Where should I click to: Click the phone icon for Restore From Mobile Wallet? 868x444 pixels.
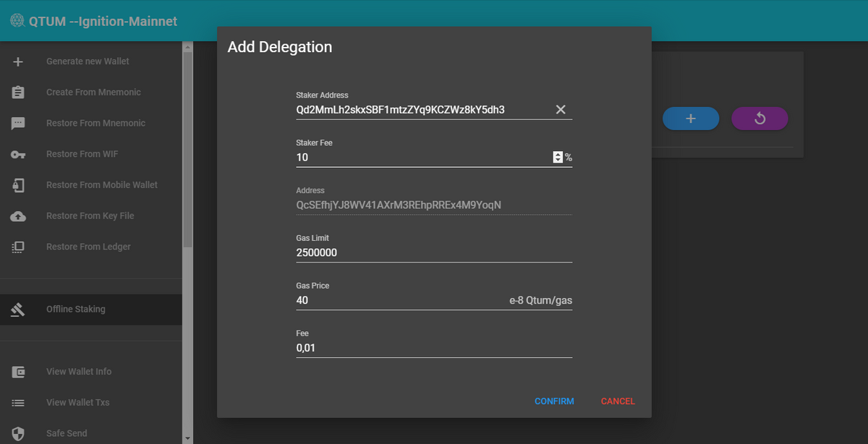(18, 185)
